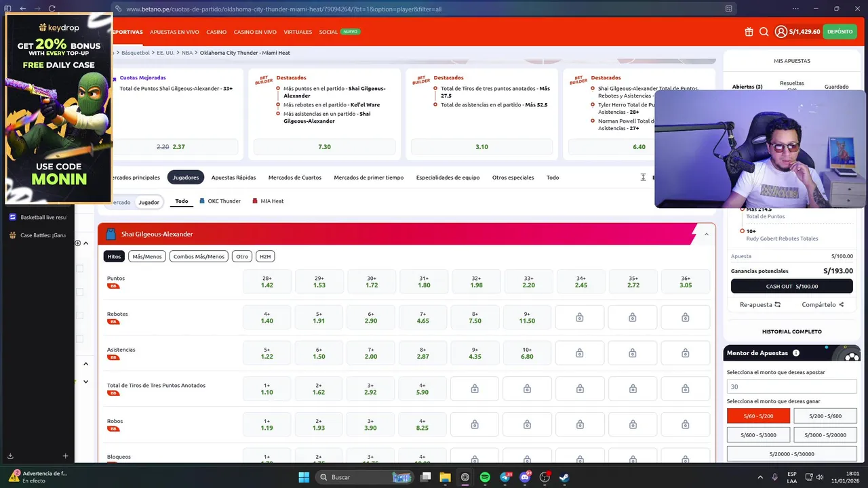Image resolution: width=868 pixels, height=488 pixels.
Task: Open Windows Start menu
Action: click(303, 477)
